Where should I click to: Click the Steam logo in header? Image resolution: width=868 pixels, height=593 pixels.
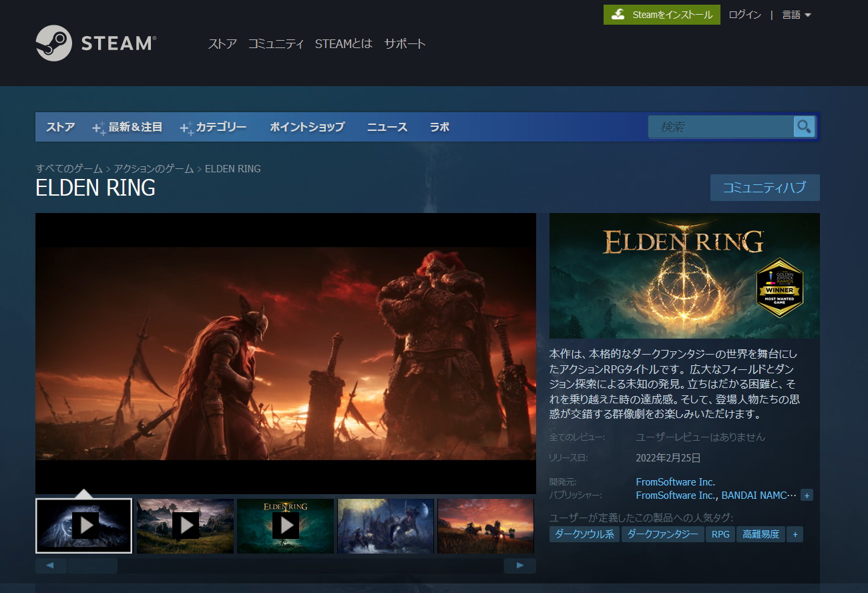click(x=95, y=43)
